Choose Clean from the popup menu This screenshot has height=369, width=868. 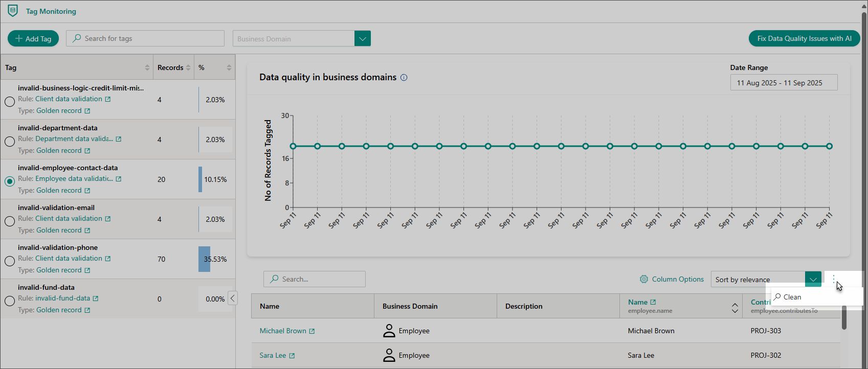point(792,297)
